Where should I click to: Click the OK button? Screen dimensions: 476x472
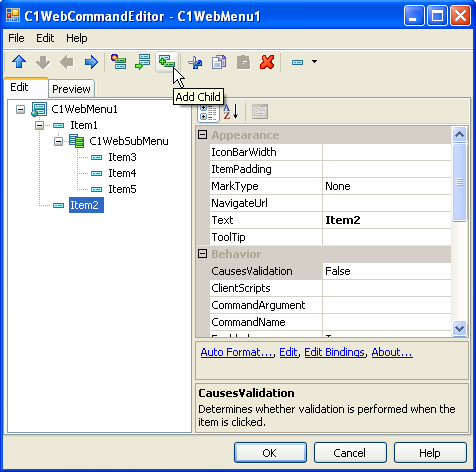[270, 453]
